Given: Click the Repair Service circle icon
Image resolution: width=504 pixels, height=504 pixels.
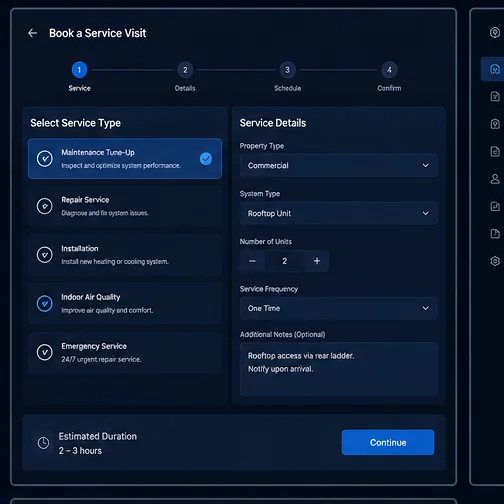Looking at the screenshot, I should point(45,206).
